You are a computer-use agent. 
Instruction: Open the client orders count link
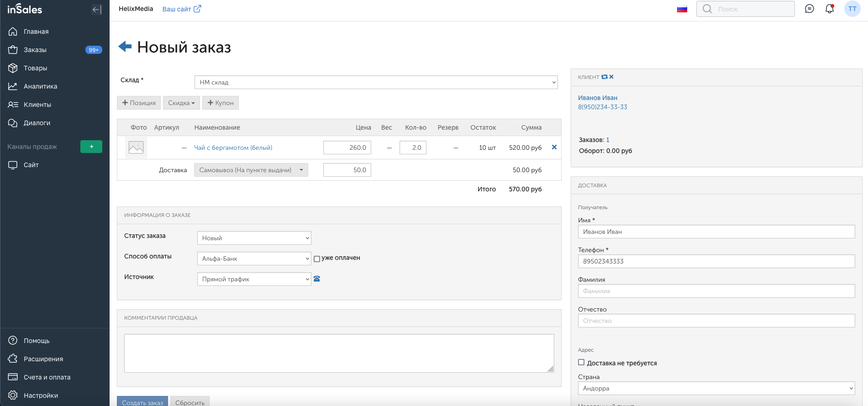coord(608,140)
